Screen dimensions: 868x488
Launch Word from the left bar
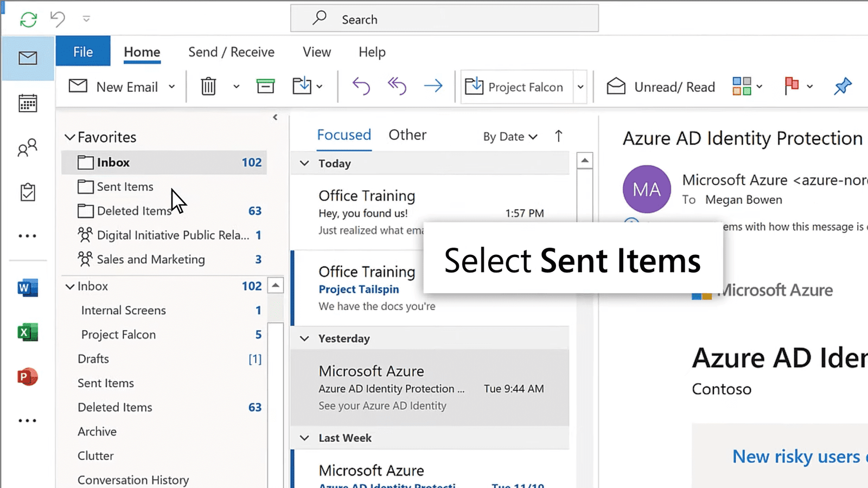pyautogui.click(x=28, y=287)
